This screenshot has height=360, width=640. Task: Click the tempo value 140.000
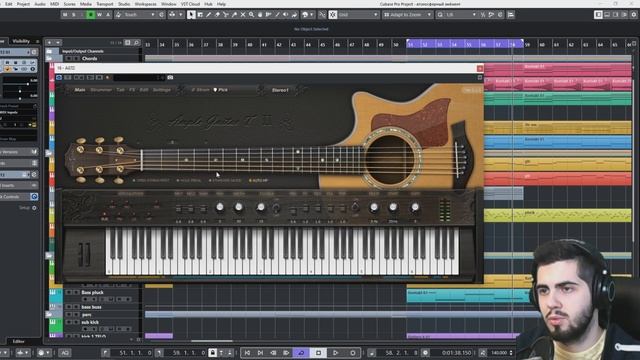point(499,353)
